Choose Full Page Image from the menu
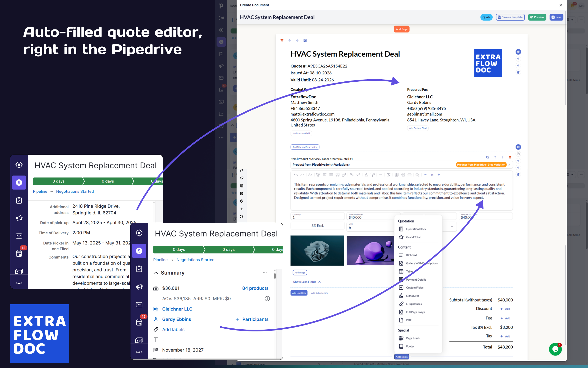Viewport: 588px width, 368px height. (x=415, y=312)
